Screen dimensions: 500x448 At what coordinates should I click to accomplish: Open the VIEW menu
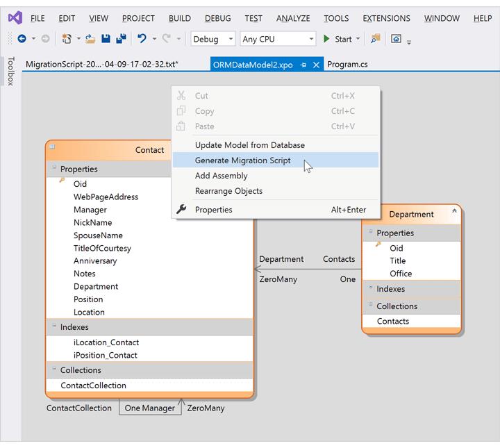(99, 19)
